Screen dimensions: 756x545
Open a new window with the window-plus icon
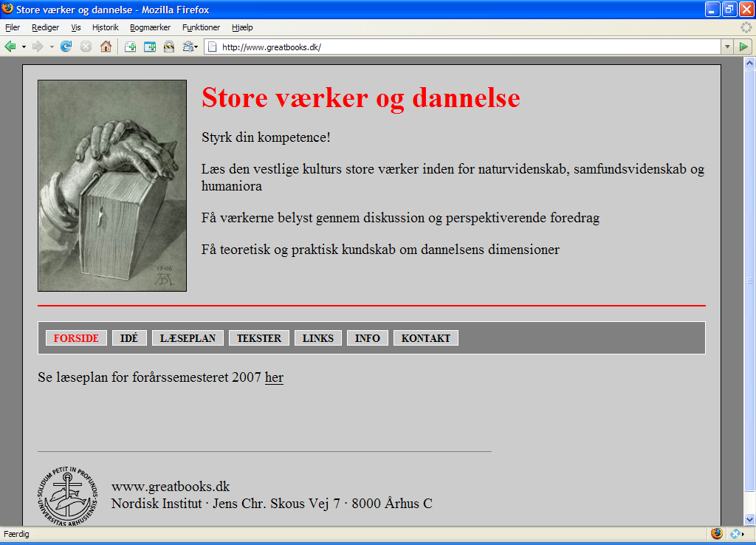150,47
